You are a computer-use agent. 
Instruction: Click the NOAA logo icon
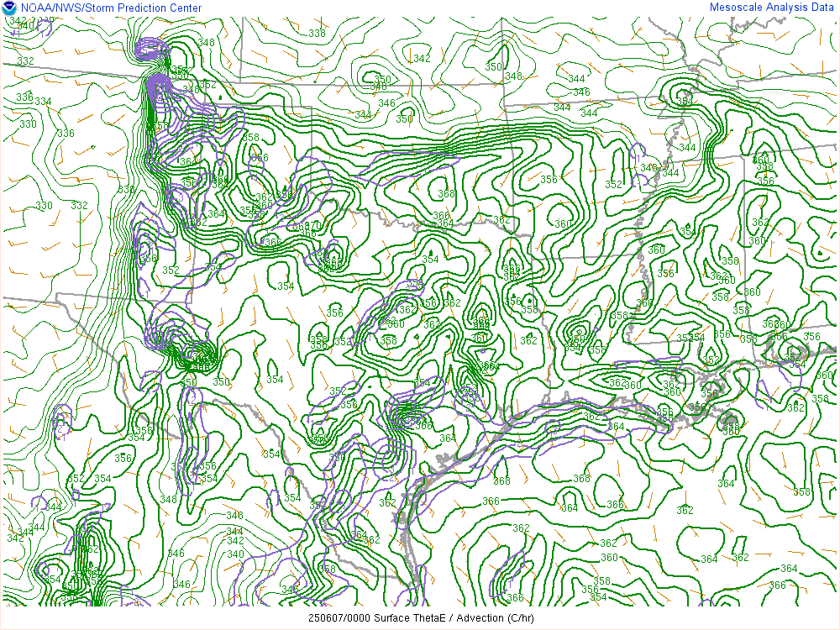click(9, 8)
